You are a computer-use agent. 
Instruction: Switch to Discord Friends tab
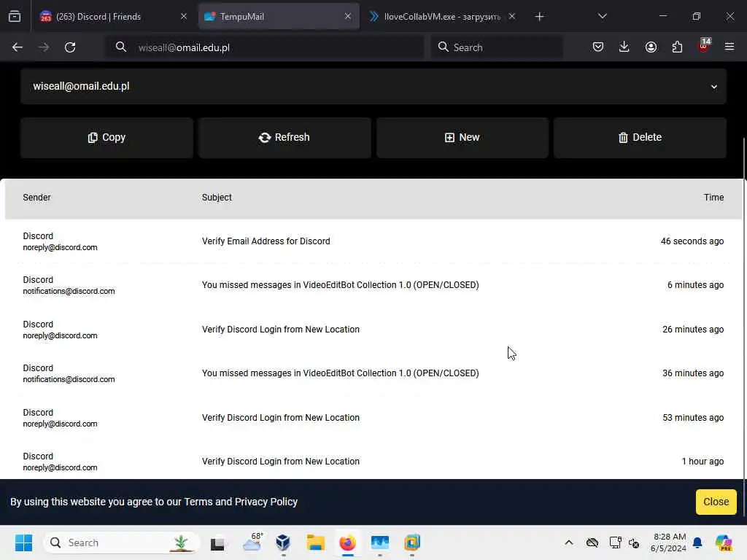point(113,17)
